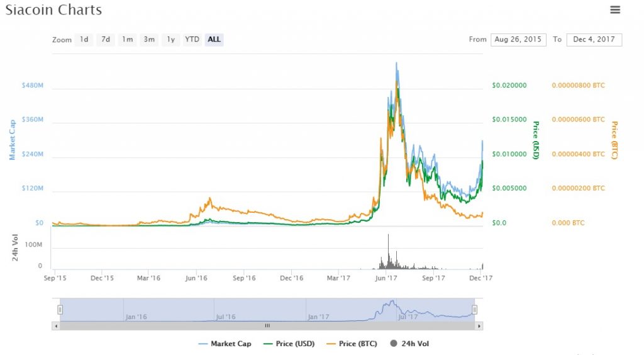Set zoom range to 3m
This screenshot has height=355, width=644.
[x=149, y=40]
